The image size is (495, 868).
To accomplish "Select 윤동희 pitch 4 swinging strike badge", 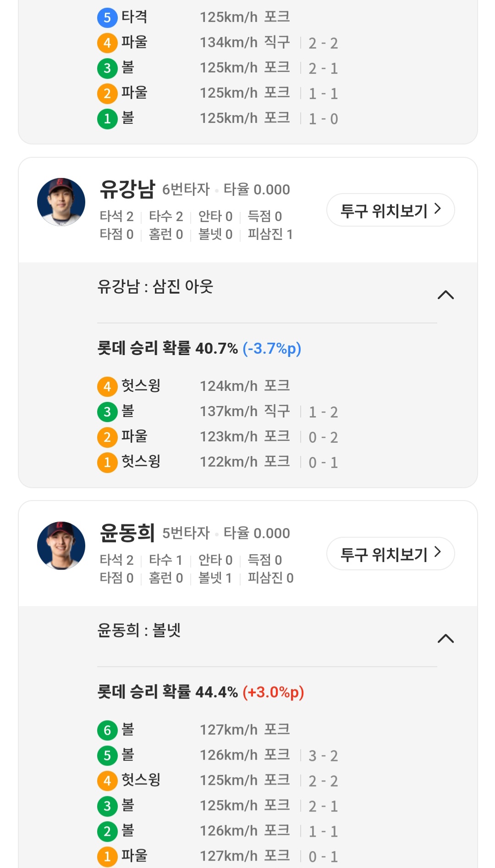I will tap(107, 780).
